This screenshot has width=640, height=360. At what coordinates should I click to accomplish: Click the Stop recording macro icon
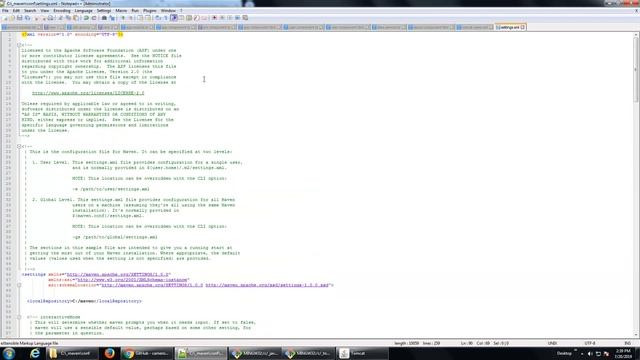point(222,18)
